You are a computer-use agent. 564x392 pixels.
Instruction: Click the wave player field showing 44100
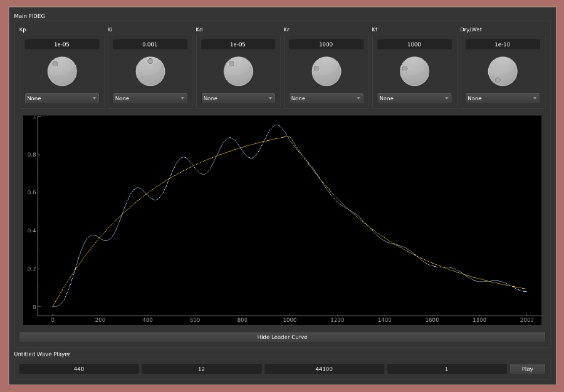click(x=324, y=369)
